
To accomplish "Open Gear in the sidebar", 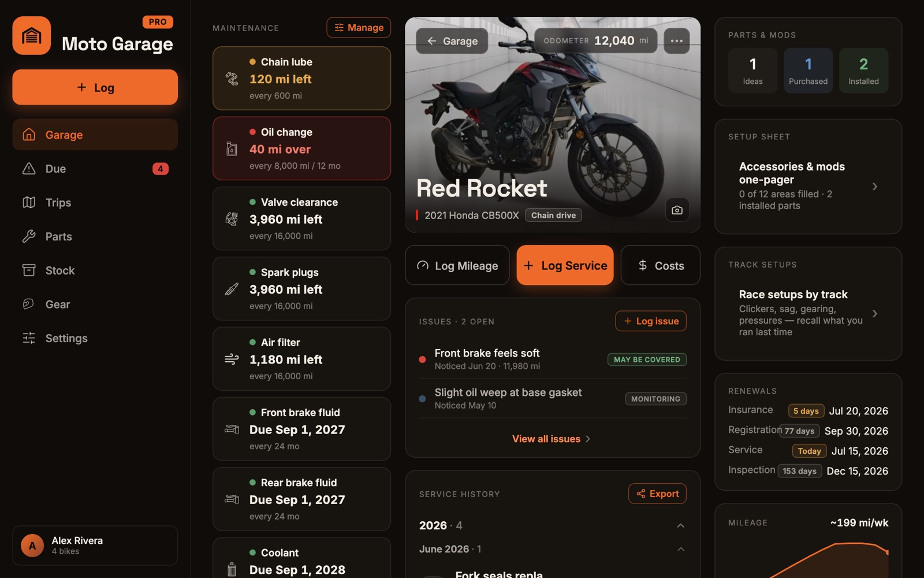I will (x=95, y=305).
